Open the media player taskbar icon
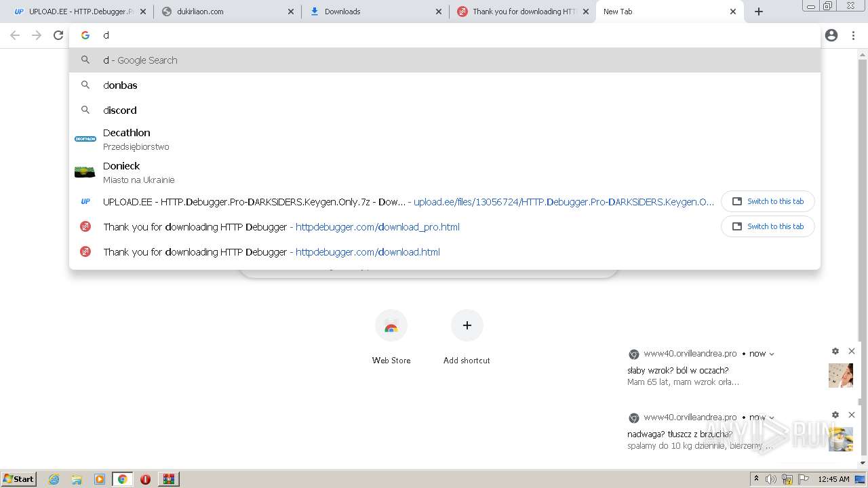Screen dimensions: 868x488 click(100, 479)
